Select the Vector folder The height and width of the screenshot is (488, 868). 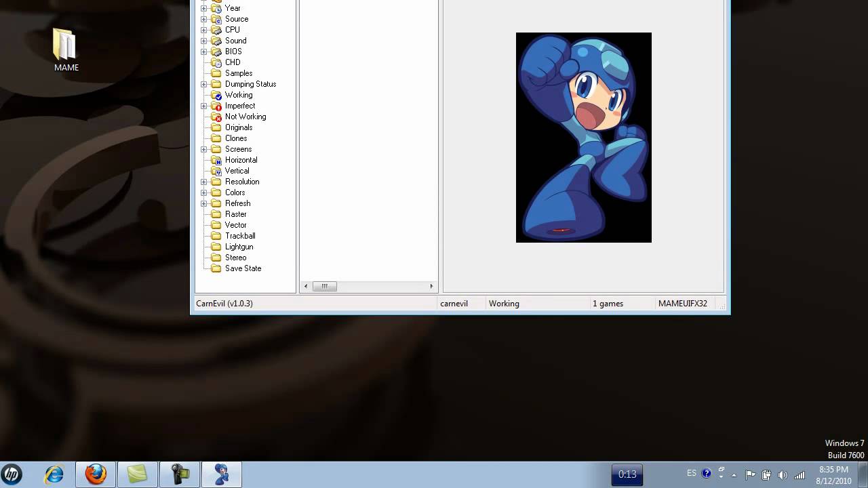coord(229,225)
